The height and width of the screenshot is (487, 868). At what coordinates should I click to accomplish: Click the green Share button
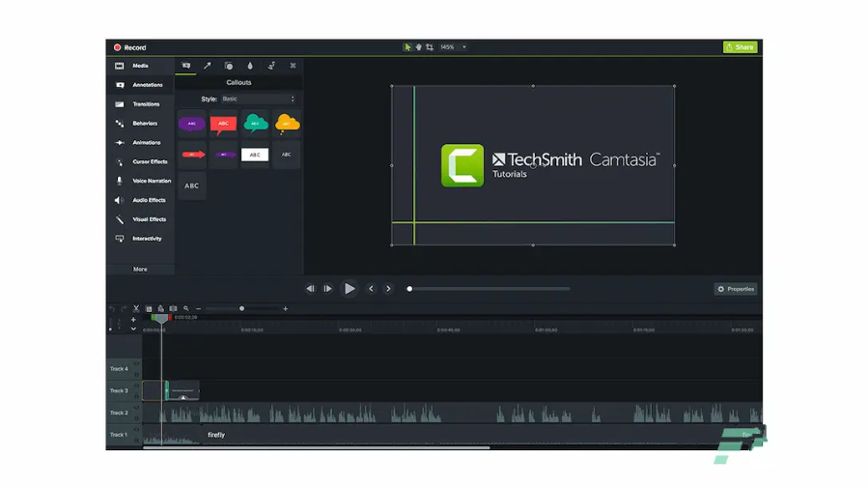pyautogui.click(x=741, y=47)
